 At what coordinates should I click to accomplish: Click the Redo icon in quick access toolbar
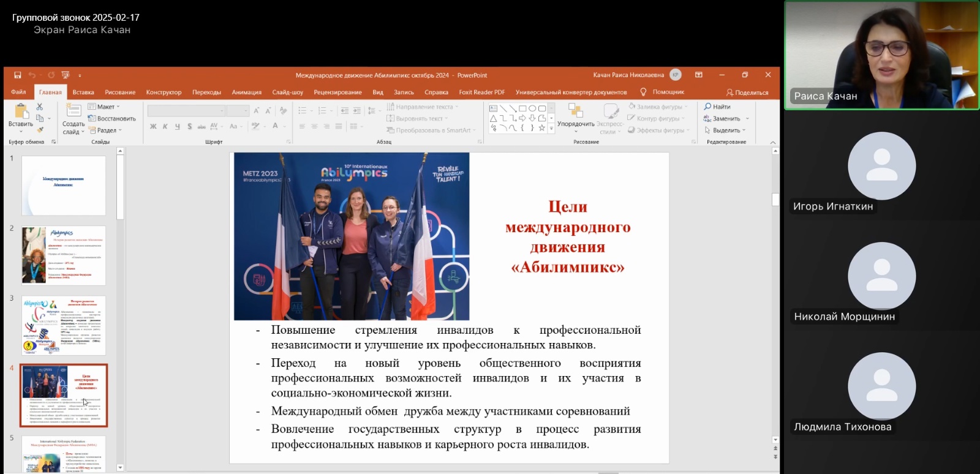click(51, 75)
